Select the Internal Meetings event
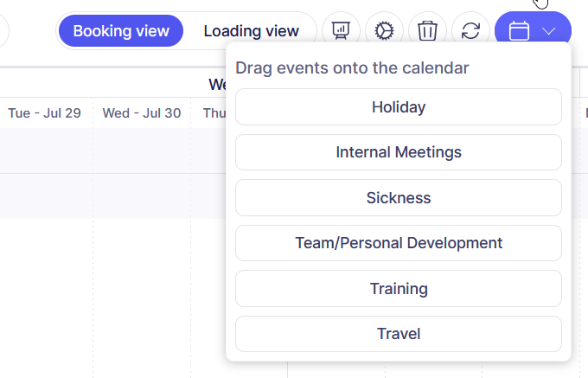Screen dimensions: 588x378 coord(399,152)
